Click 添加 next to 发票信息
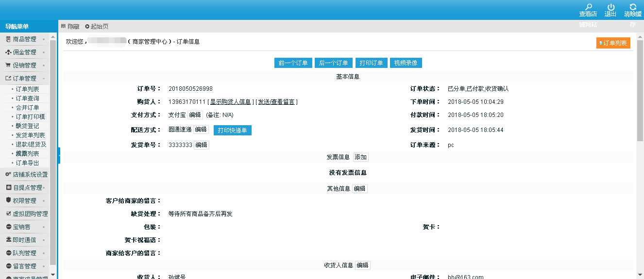Viewport: 644px width, 279px height. [361, 157]
